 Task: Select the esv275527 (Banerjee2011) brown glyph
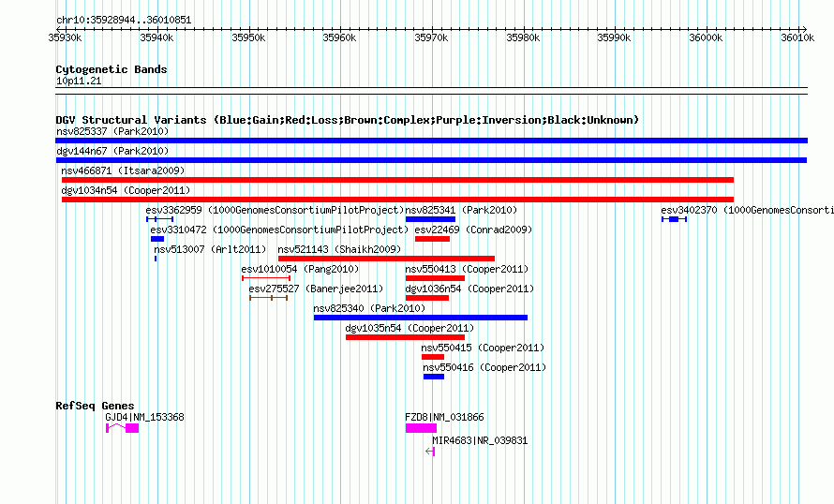point(269,298)
